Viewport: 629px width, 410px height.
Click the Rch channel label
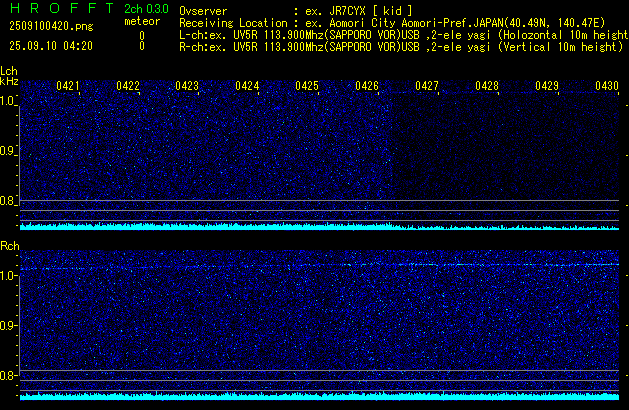pyautogui.click(x=10, y=246)
